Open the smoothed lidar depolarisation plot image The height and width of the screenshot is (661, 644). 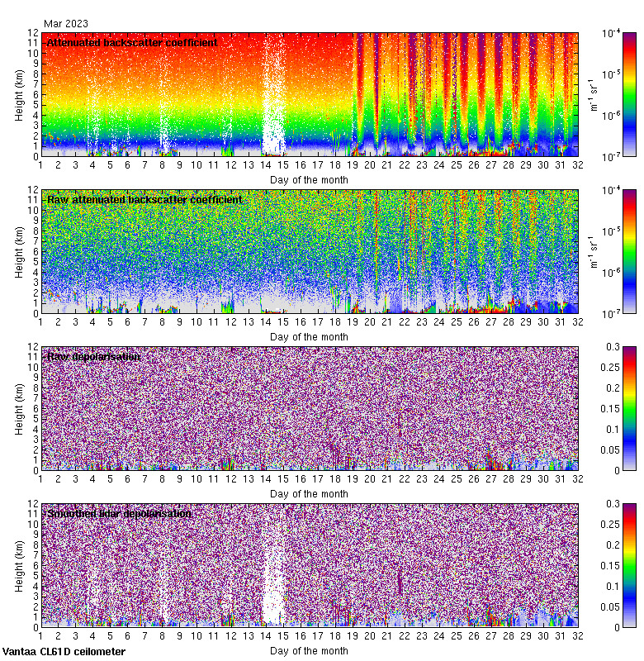coord(310,565)
